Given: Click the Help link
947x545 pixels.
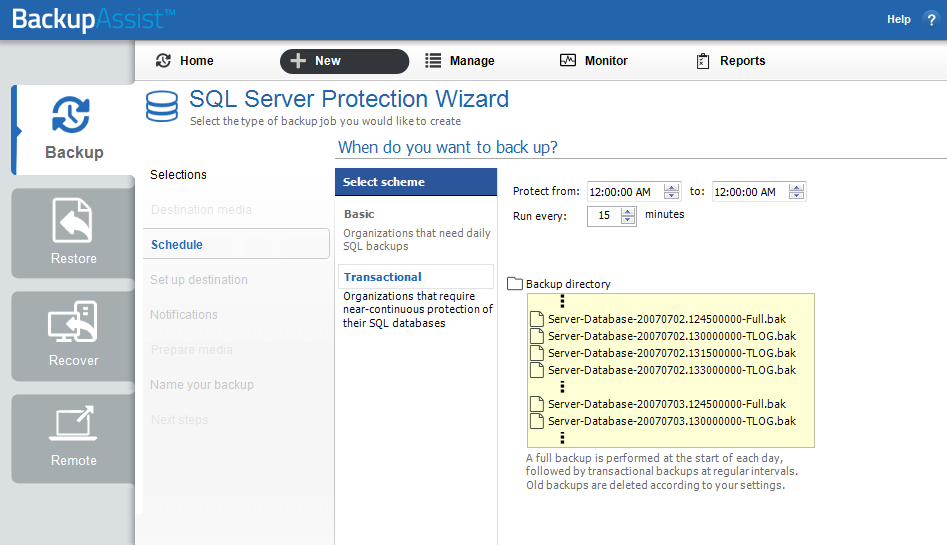Looking at the screenshot, I should coord(899,19).
